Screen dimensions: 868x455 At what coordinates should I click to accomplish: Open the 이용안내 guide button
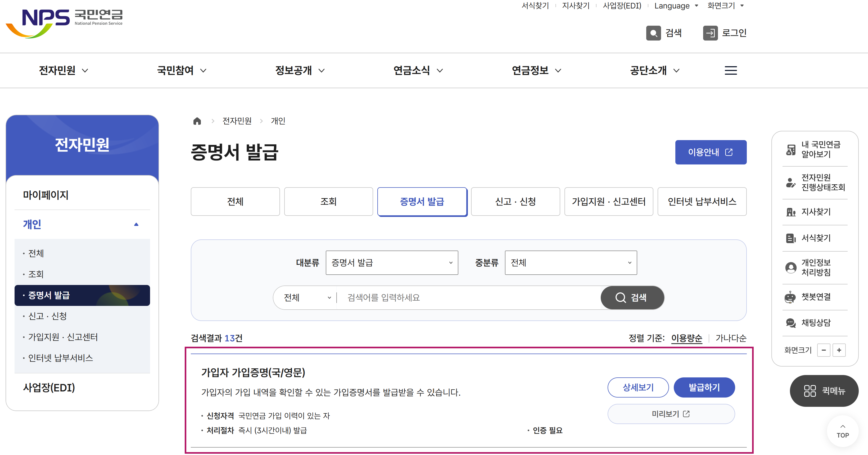coord(711,152)
